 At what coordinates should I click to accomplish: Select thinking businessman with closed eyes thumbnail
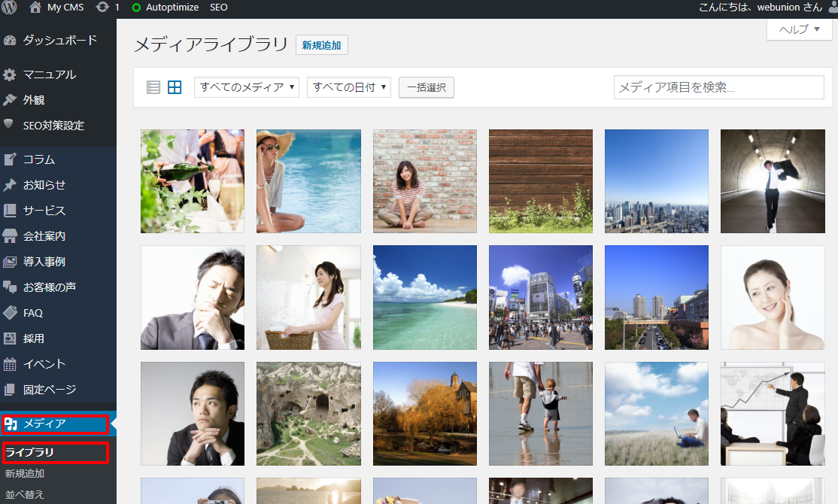[193, 298]
